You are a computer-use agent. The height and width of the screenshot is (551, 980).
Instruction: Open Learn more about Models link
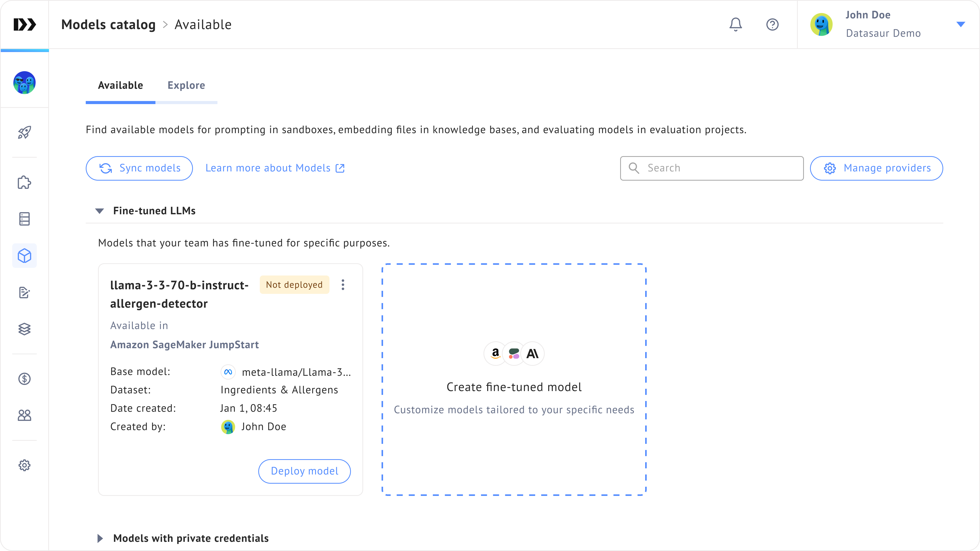coord(275,168)
